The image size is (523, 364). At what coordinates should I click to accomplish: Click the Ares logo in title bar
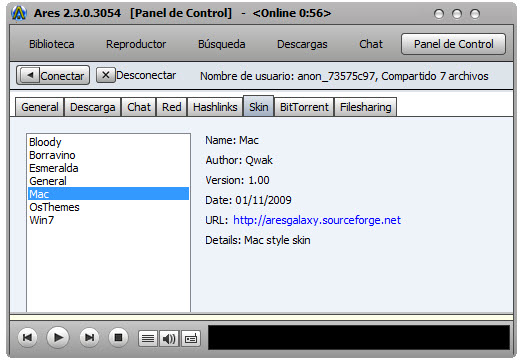[x=19, y=13]
